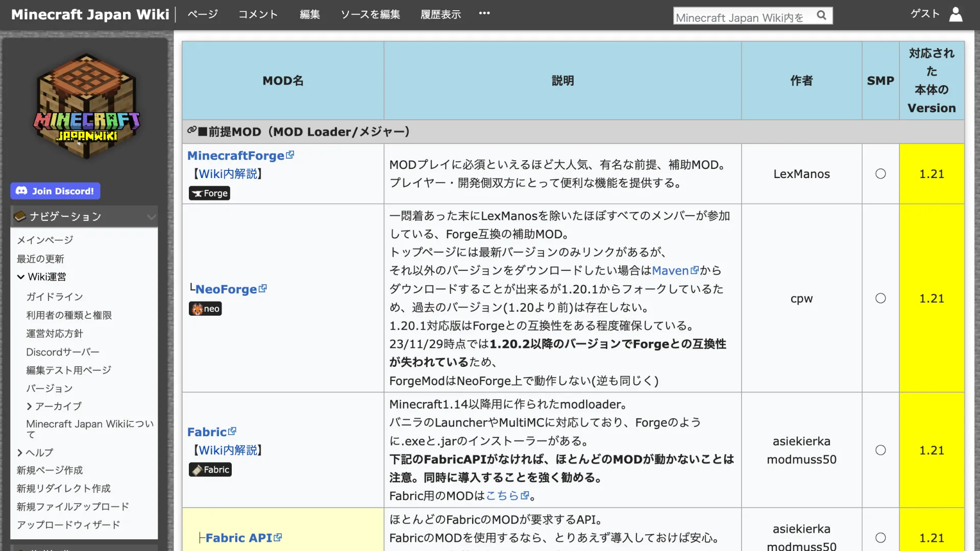Click inside the wiki search field
This screenshot has height=551, width=980.
(x=743, y=16)
